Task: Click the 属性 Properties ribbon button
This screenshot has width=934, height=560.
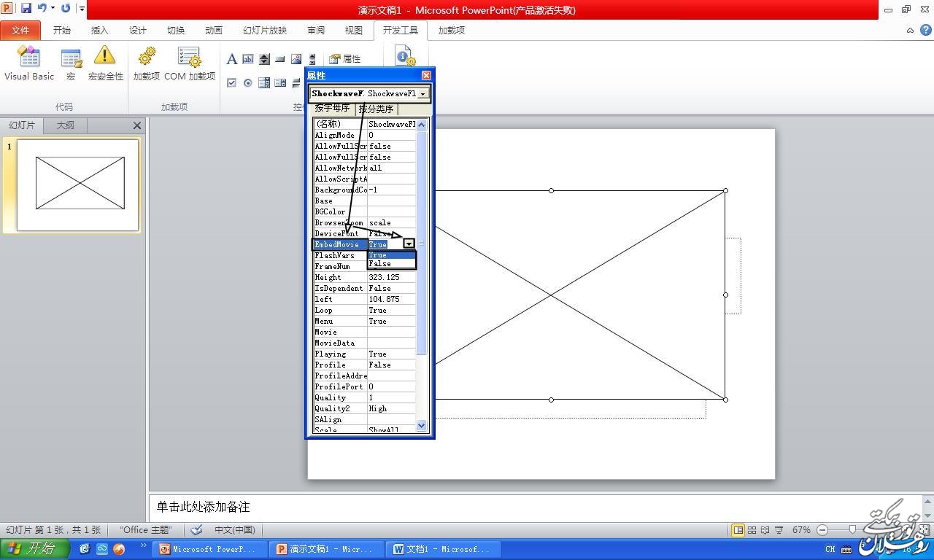Action: (x=344, y=59)
